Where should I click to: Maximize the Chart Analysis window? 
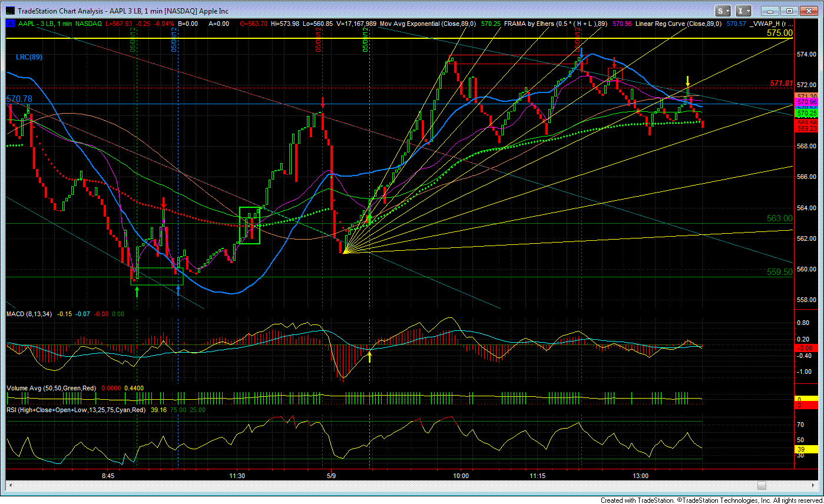tap(789, 11)
